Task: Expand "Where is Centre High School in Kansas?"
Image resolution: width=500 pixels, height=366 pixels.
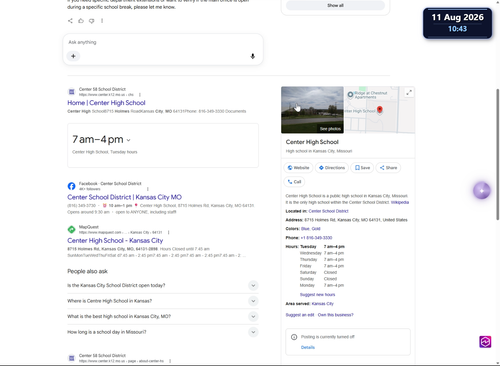Action: [163, 301]
